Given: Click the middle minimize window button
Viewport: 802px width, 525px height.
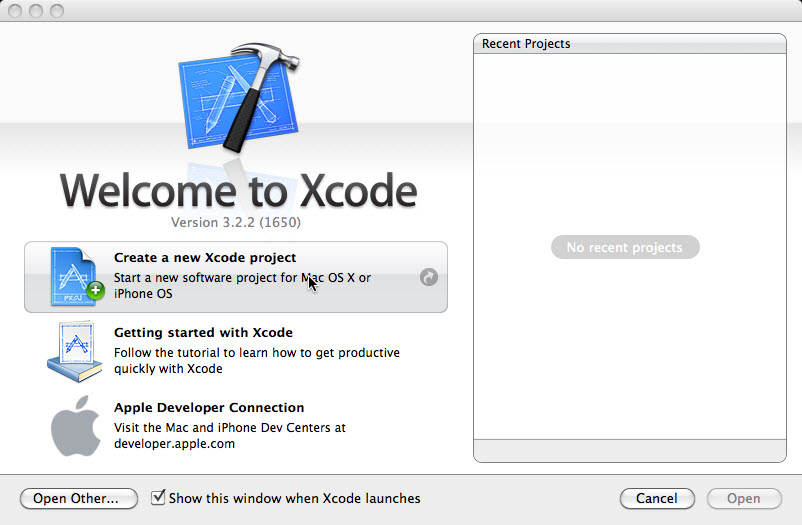Looking at the screenshot, I should (36, 11).
